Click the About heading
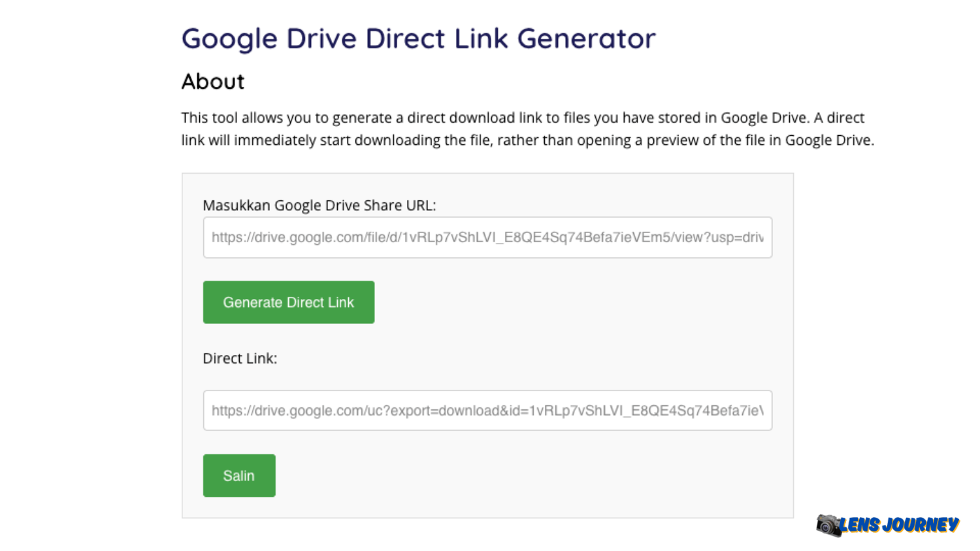Viewport: 980px width, 551px height. click(213, 82)
